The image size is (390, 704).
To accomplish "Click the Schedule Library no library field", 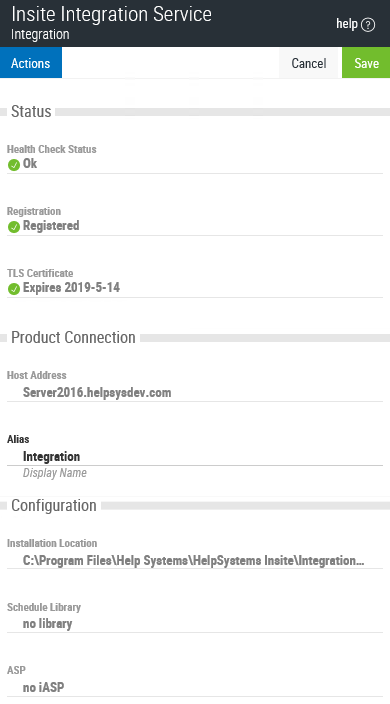I will pyautogui.click(x=195, y=624).
